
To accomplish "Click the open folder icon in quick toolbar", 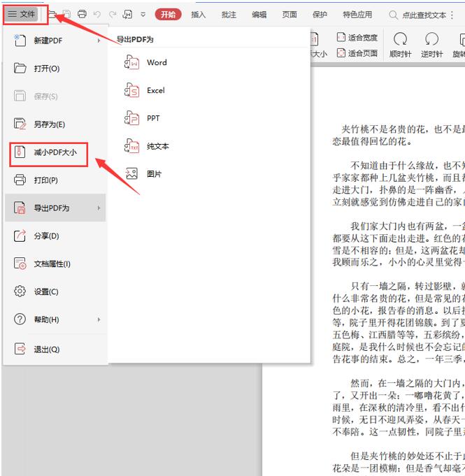I will (x=52, y=14).
